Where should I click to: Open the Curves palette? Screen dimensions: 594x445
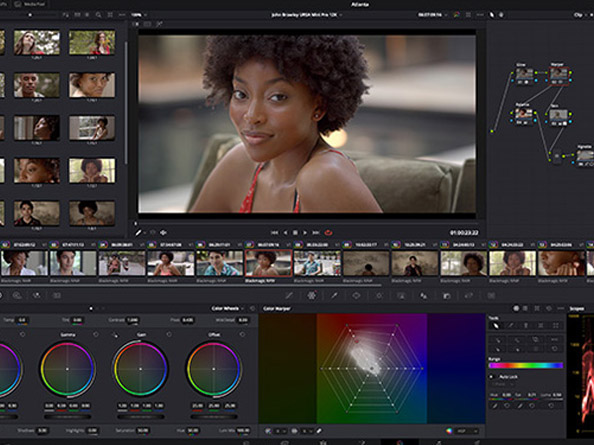tap(289, 295)
